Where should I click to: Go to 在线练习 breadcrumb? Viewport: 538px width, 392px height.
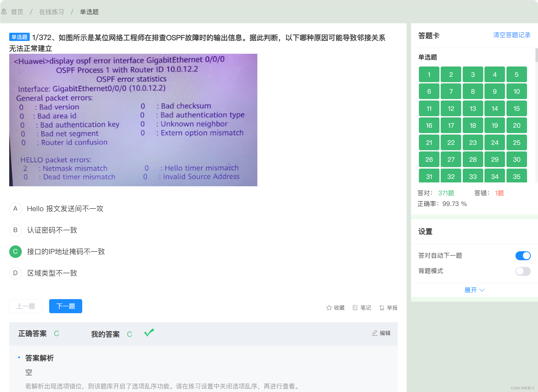coord(51,12)
